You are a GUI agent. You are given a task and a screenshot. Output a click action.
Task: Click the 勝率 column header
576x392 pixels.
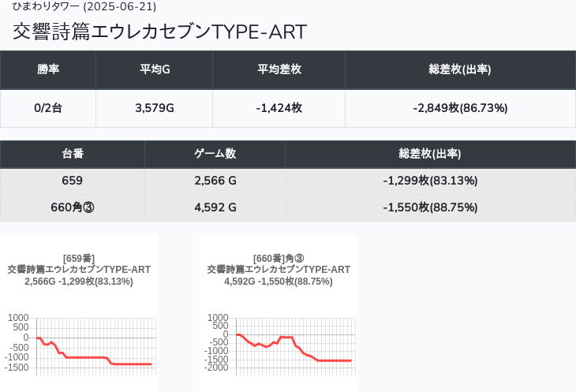[x=48, y=69]
